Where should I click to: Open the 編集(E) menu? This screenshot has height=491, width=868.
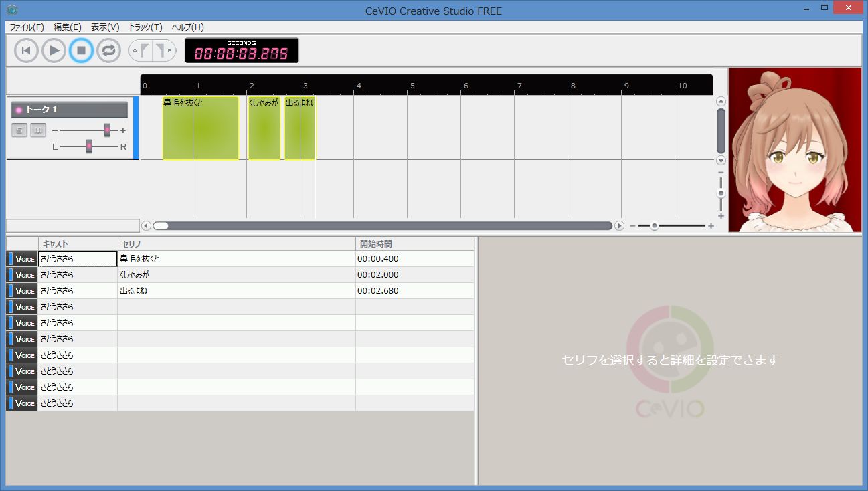(x=67, y=27)
